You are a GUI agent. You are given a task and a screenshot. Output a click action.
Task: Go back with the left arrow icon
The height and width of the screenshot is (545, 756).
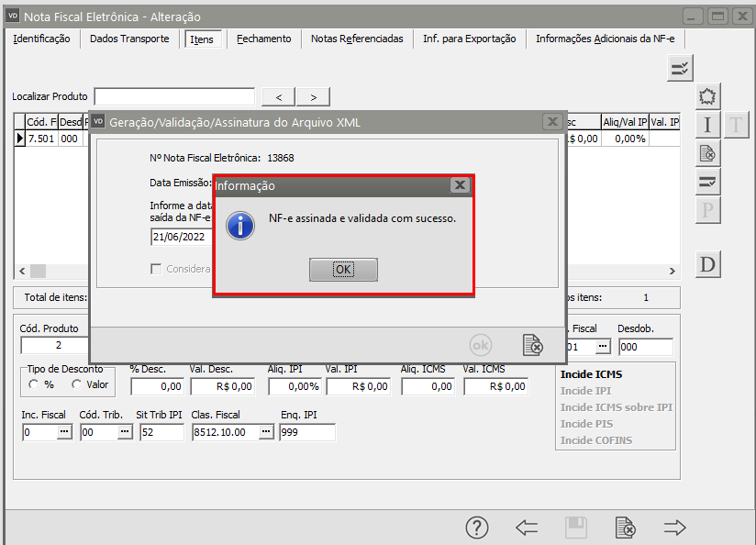tap(527, 527)
